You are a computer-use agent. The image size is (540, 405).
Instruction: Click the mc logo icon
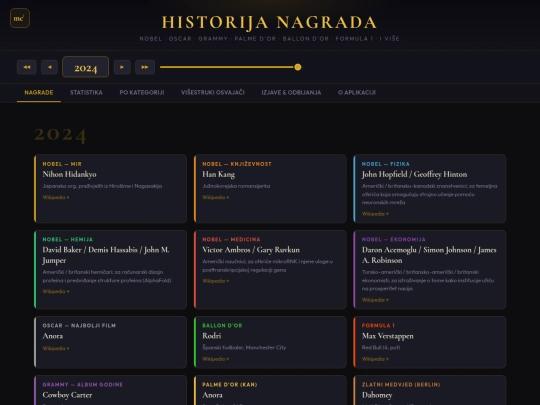coord(20,18)
